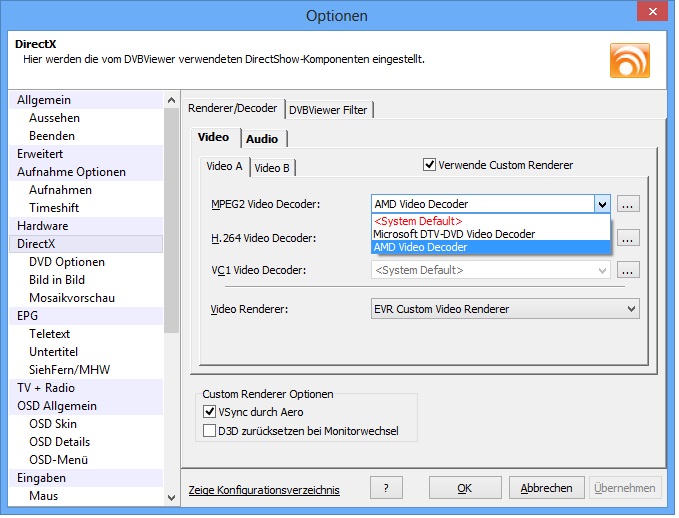Select Erweitert in the category list
679x518 pixels.
tap(87, 155)
